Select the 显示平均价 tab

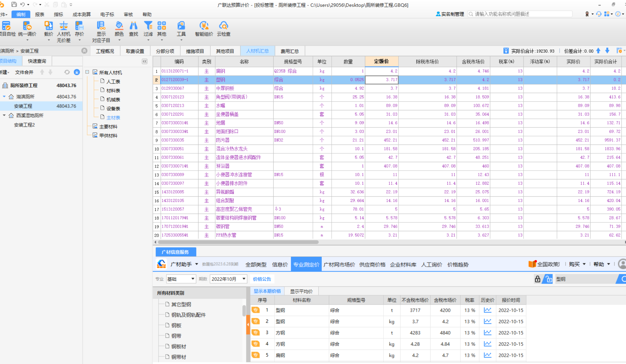(301, 291)
